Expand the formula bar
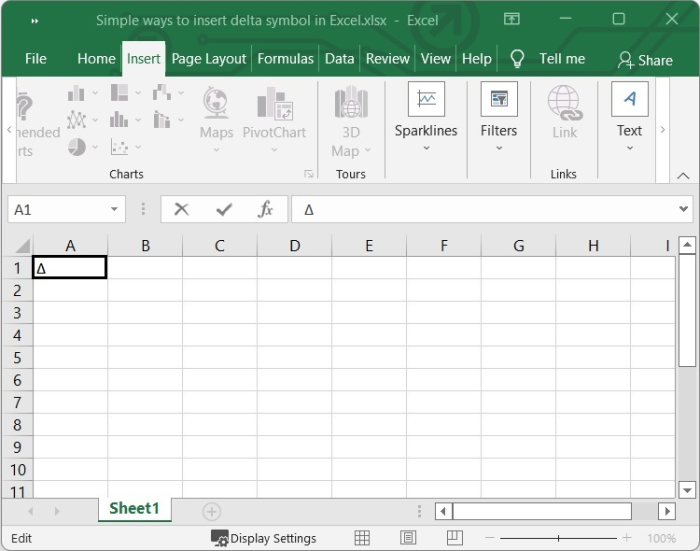The width and height of the screenshot is (700, 551). pos(683,209)
